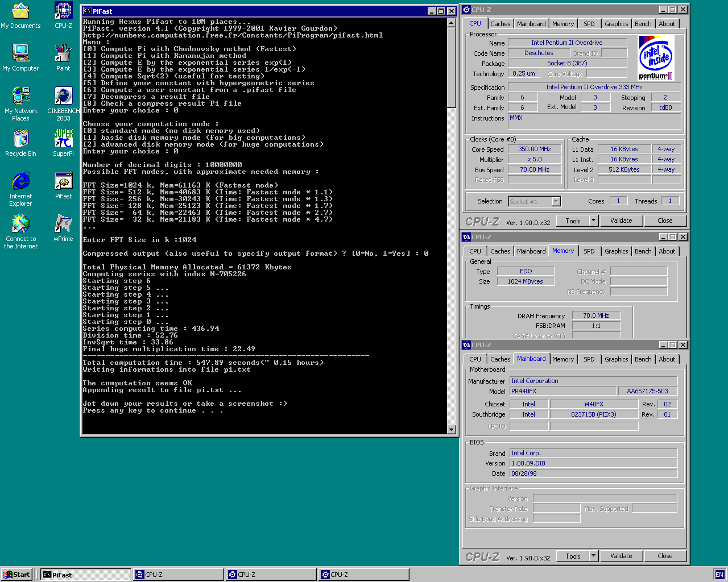728x582 pixels.
Task: Click top CPU-Z window title icon
Action: (466, 10)
